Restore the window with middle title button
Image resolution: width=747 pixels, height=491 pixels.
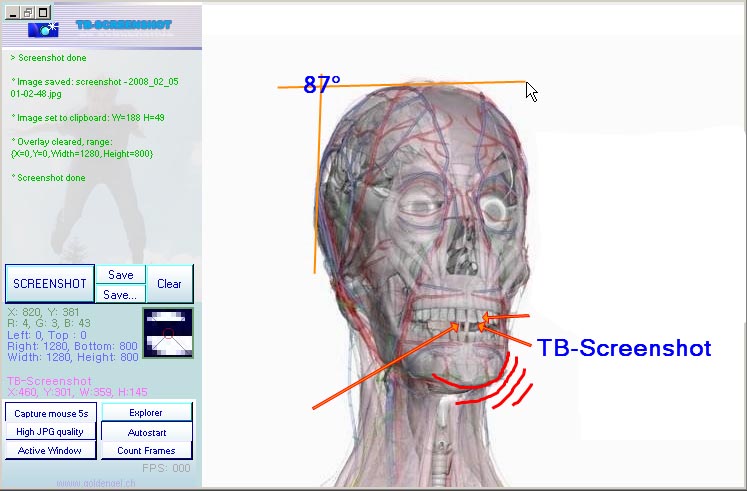[x=28, y=13]
